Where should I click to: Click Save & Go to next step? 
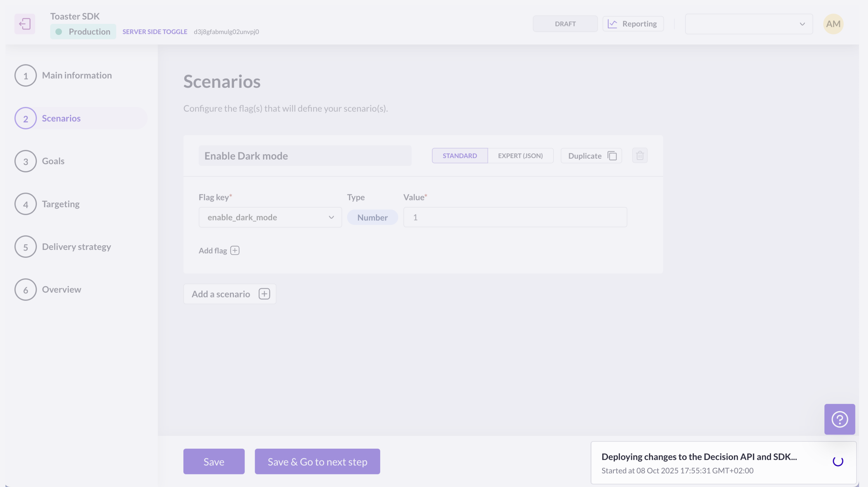pyautogui.click(x=317, y=462)
